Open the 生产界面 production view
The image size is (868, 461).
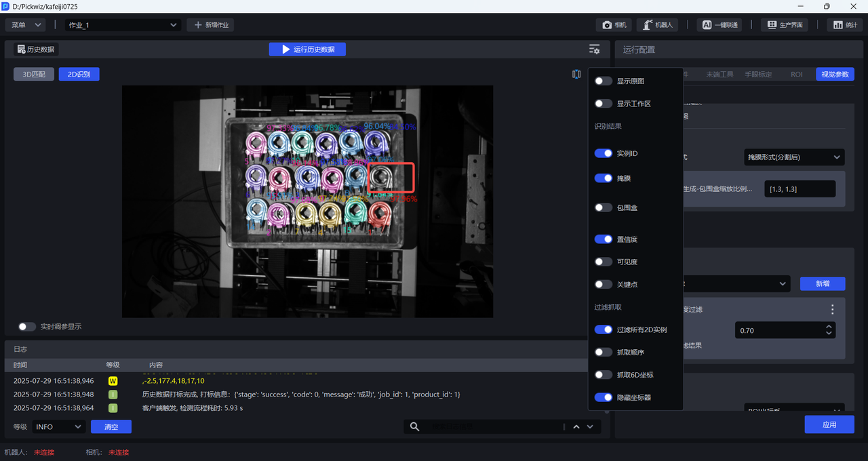click(x=785, y=25)
